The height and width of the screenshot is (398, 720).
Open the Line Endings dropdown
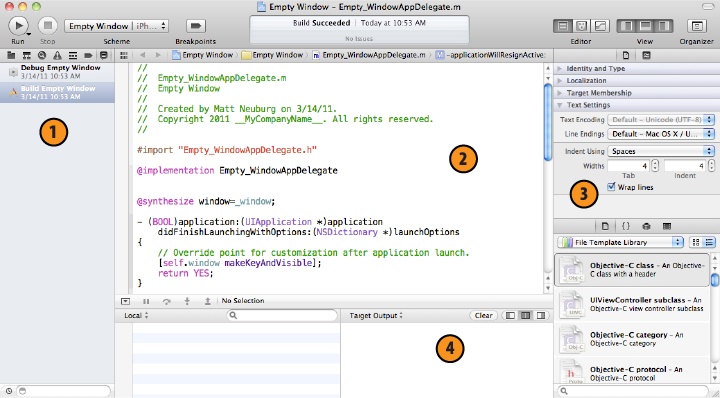pyautogui.click(x=661, y=134)
